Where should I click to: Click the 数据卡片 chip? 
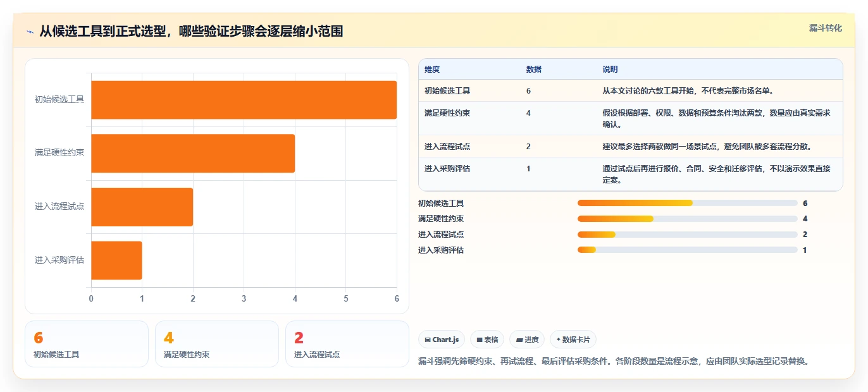[x=573, y=340]
